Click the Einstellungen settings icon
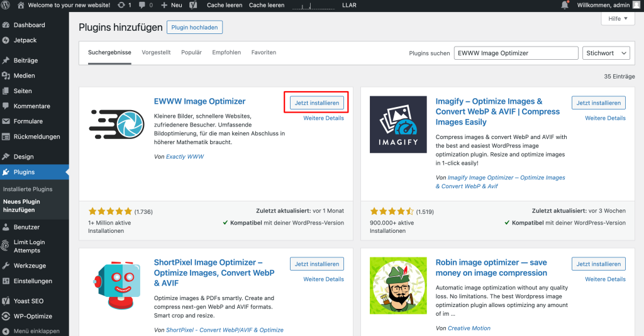The width and height of the screenshot is (644, 336). click(6, 281)
